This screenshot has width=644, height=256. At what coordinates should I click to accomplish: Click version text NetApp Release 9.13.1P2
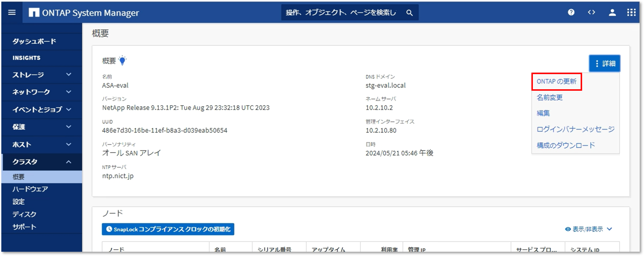coord(186,107)
